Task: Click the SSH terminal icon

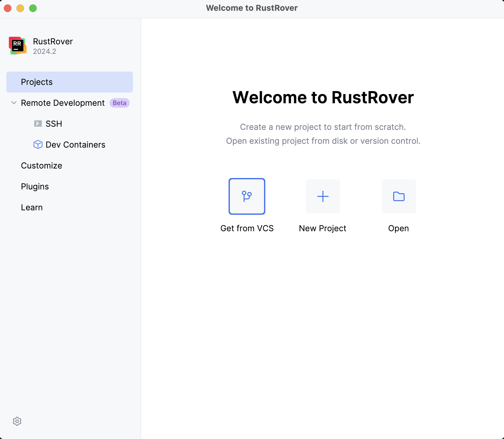Action: (38, 124)
